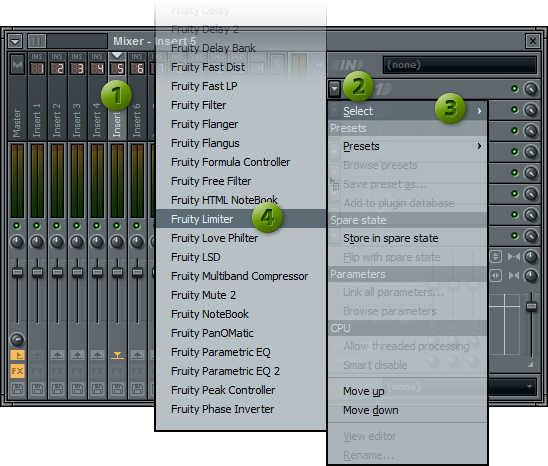Choose Fruity Limiter from the plugin list
This screenshot has width=548, height=466.
pos(241,219)
